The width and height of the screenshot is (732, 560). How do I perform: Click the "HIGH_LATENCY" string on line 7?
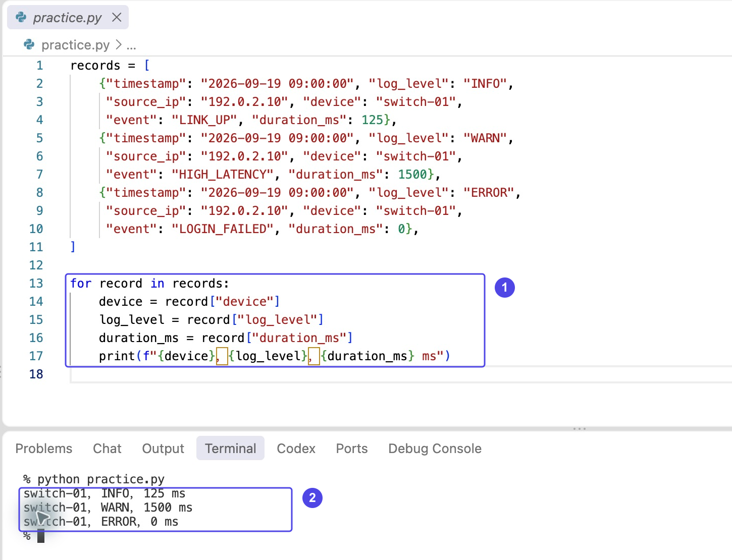[x=223, y=175]
